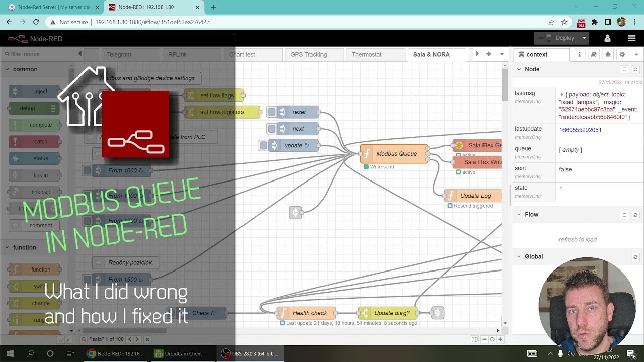Trigger the next inject node button

point(271,129)
